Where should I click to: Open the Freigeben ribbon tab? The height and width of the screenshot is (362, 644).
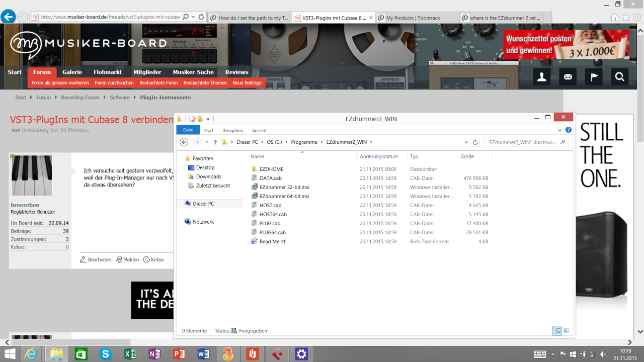233,130
